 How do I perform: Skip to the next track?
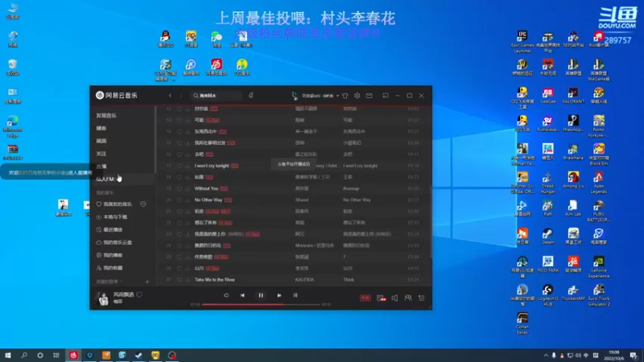pyautogui.click(x=279, y=295)
